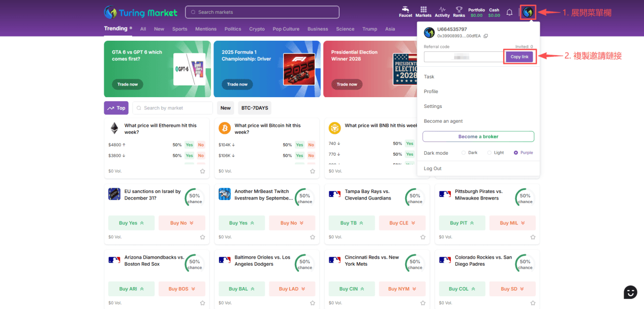Star the Tampa Bay Rays vs. Guardians market
The height and width of the screenshot is (309, 644).
click(x=423, y=237)
